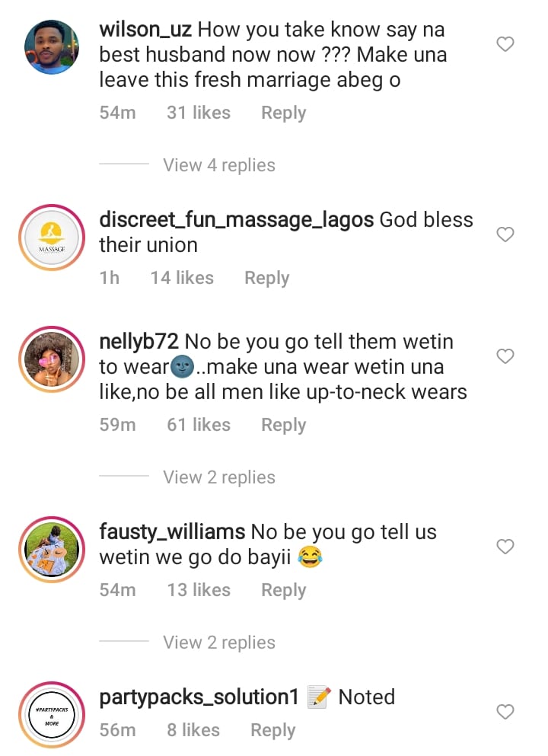Heart the fausty_williams comment
This screenshot has height=756, width=548.
[505, 546]
